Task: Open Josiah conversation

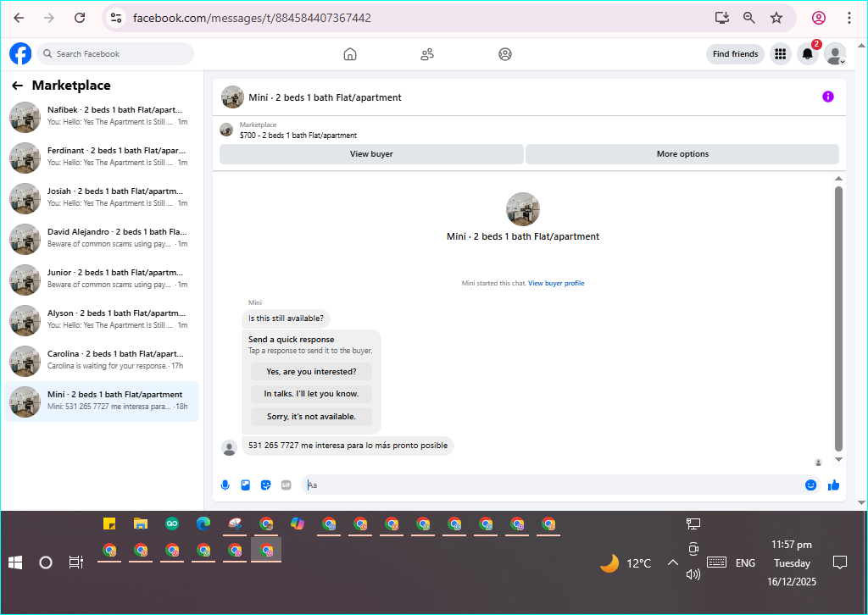Action: 102,197
